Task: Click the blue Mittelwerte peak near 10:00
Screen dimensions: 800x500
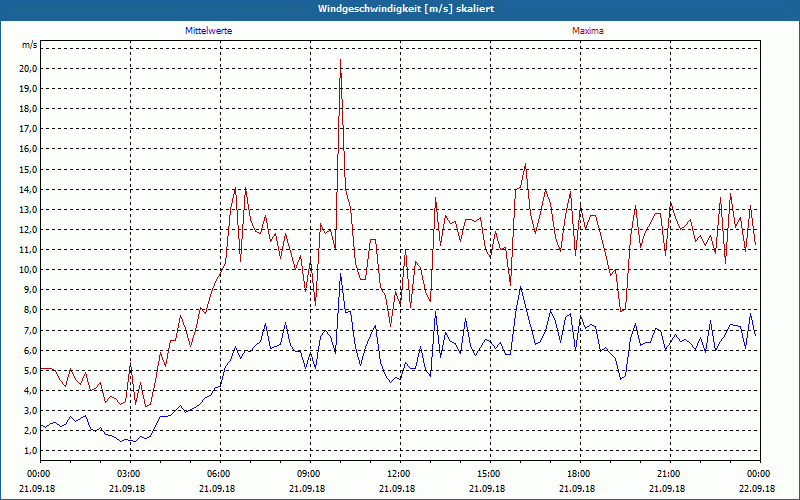Action: [340, 274]
